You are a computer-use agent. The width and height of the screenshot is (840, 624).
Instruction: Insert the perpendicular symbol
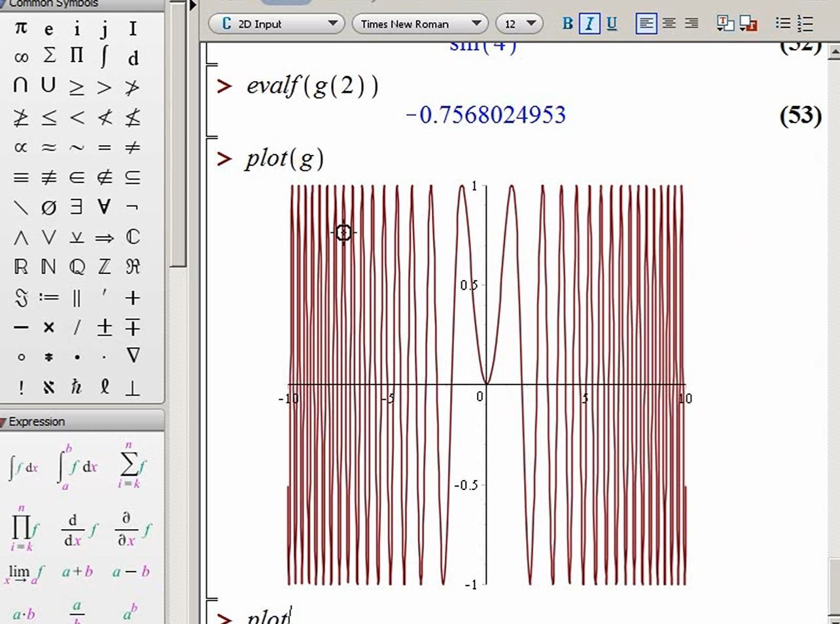point(133,389)
